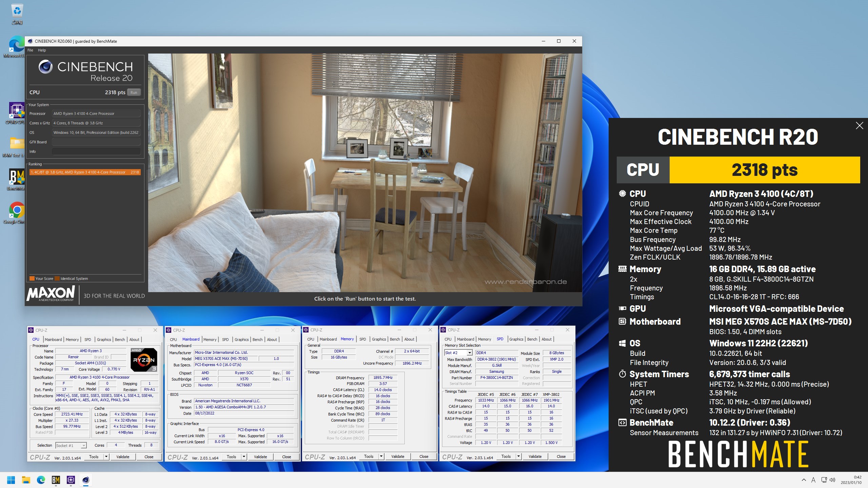The height and width of the screenshot is (488, 868).
Task: Switch to BenchMate in taskbar
Action: (x=56, y=480)
